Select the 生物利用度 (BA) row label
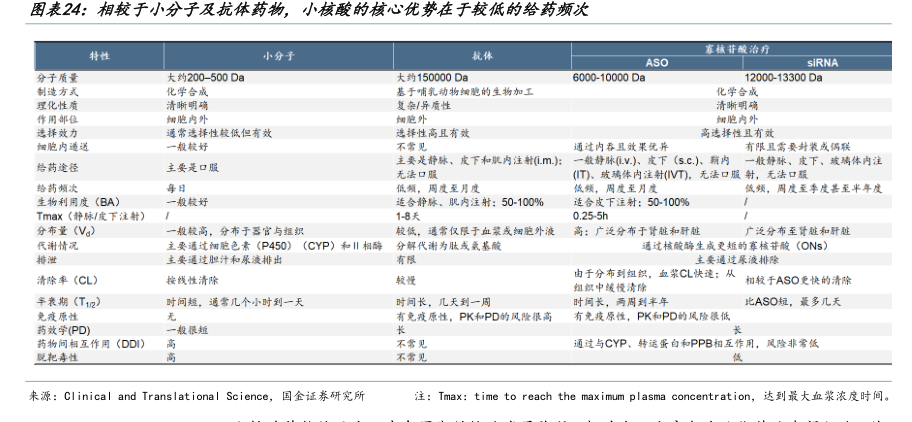 tap(73, 201)
